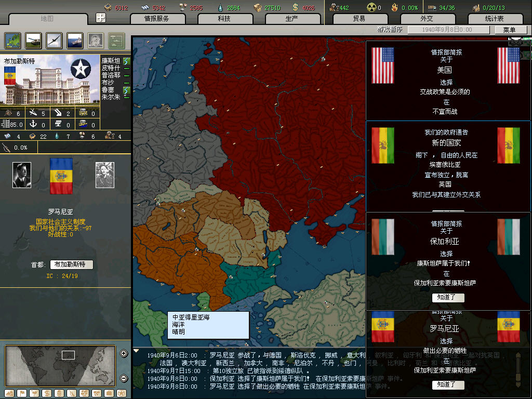Collapse the event log triangle

pos(136,351)
